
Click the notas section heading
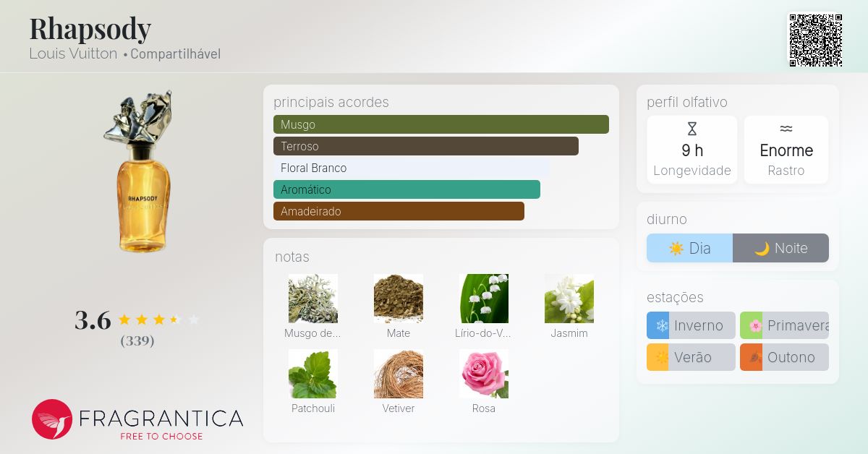(292, 257)
